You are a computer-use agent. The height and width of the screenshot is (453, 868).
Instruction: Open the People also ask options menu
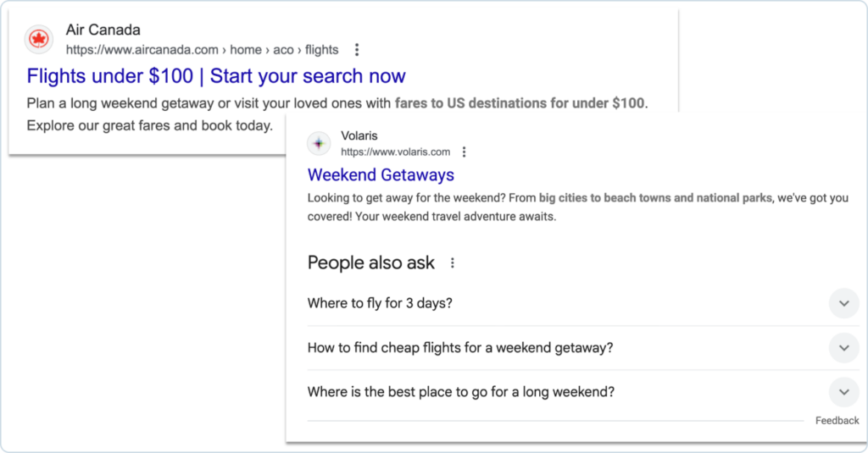[x=453, y=263]
